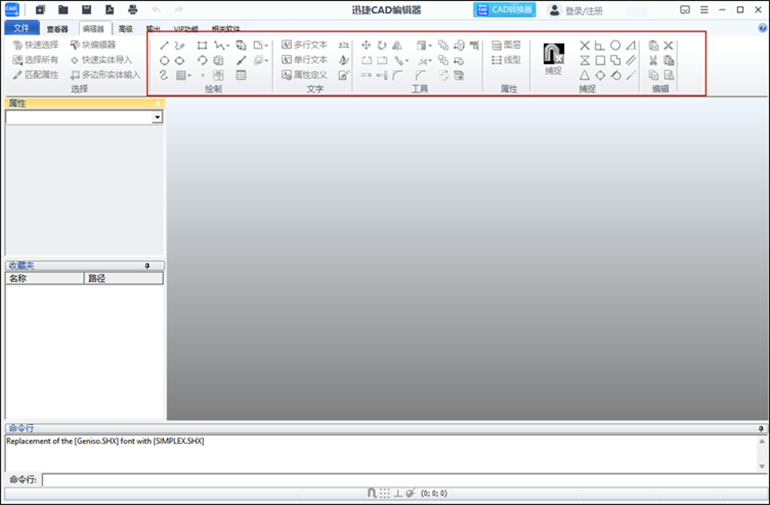The image size is (770, 505).
Task: Click the 名称 column header in favorites
Action: [45, 279]
